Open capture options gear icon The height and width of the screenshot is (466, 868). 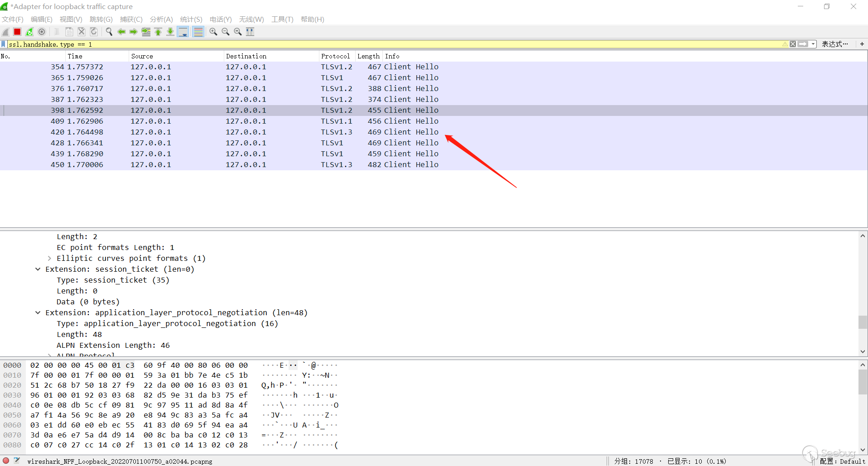coord(42,32)
